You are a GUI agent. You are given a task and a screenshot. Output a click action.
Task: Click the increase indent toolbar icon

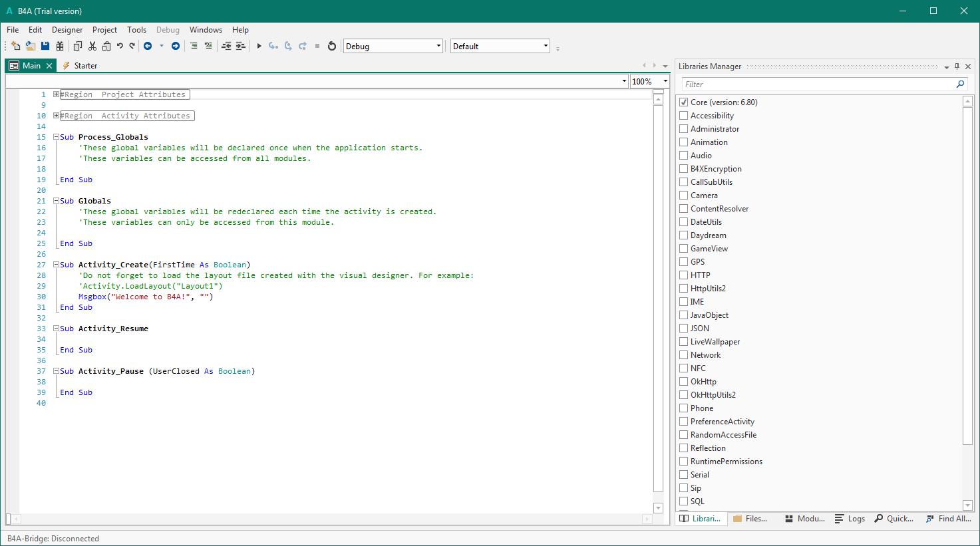click(241, 46)
